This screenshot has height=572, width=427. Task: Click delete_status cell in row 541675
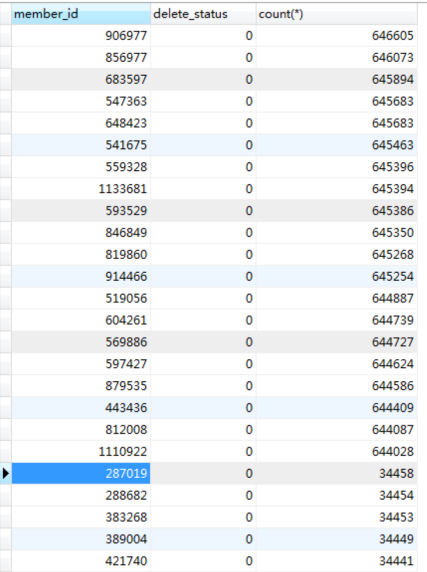203,145
